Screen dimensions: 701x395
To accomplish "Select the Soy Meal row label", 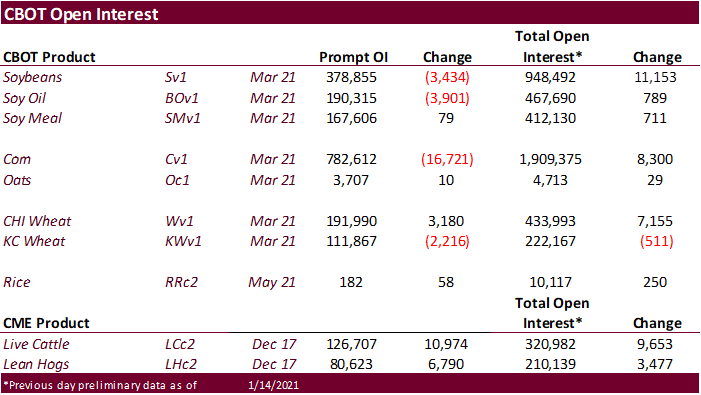I will tap(33, 118).
